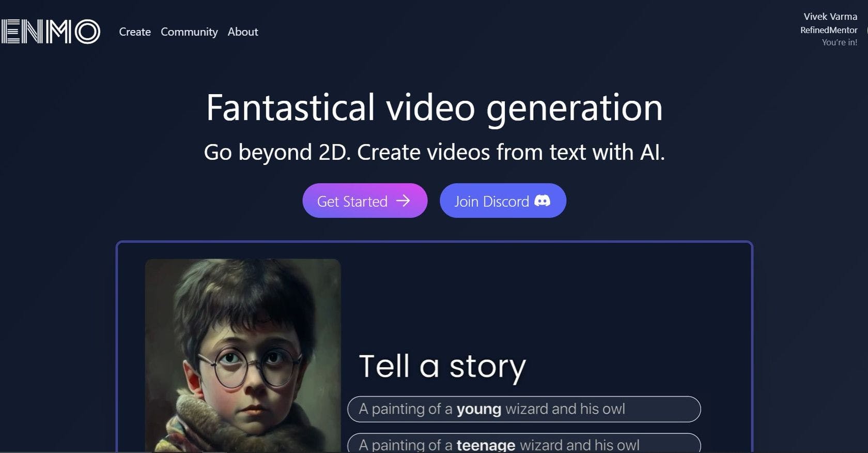Image resolution: width=868 pixels, height=453 pixels.
Task: Click the Discord logo icon
Action: (542, 201)
